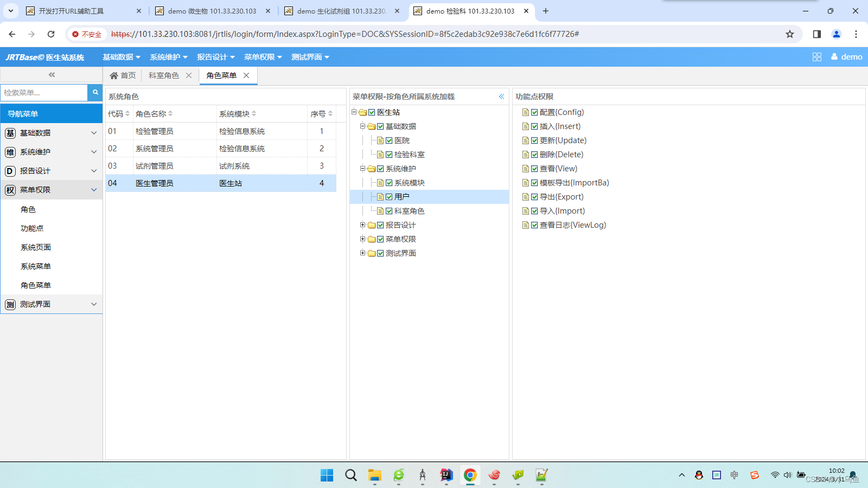Expand the 报告设计 tree folder
Screen dimensions: 868x488
[x=362, y=224]
